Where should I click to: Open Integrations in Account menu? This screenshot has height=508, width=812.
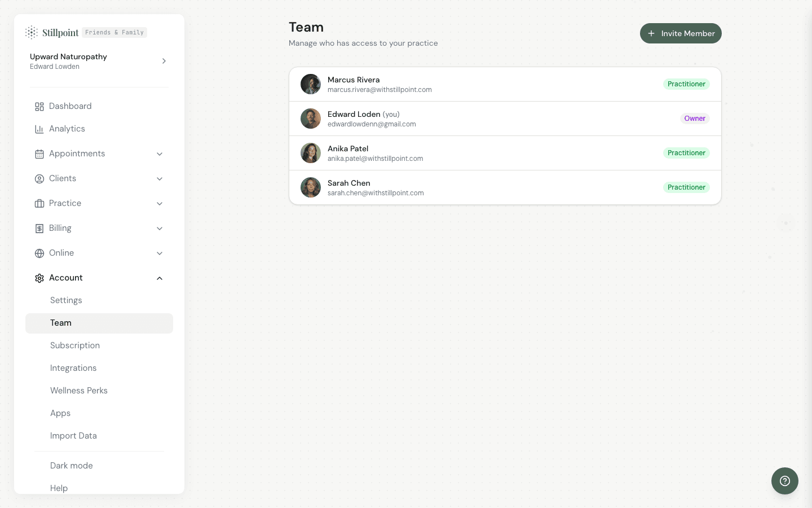[x=73, y=368]
